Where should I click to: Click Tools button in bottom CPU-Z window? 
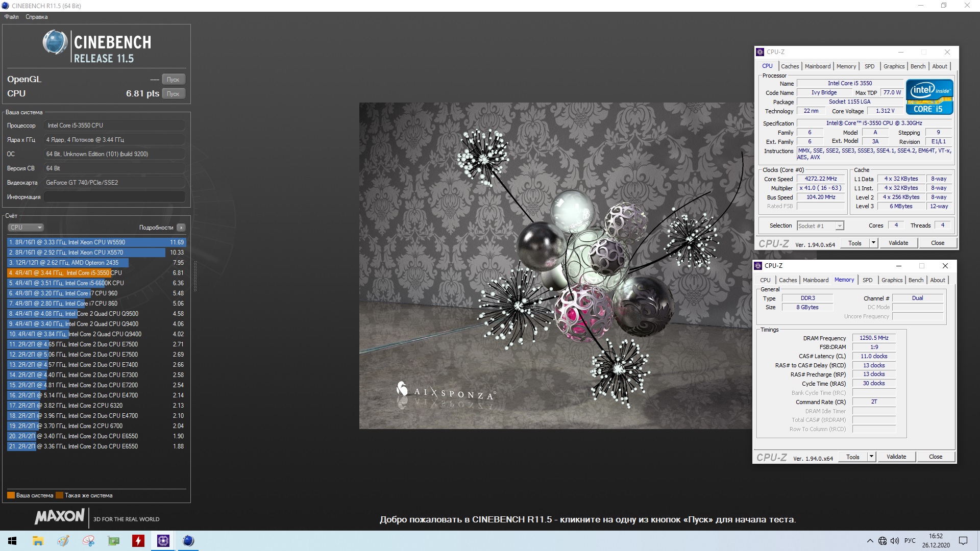pyautogui.click(x=853, y=457)
